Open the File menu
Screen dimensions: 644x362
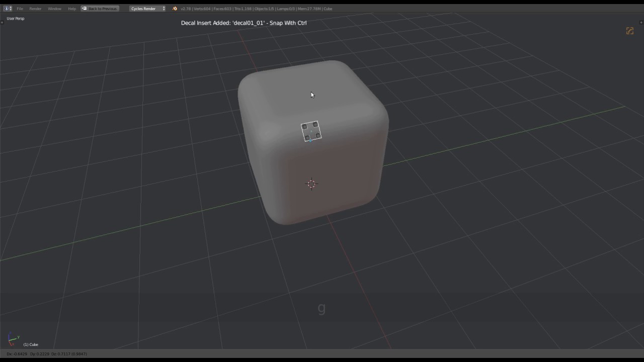20,9
